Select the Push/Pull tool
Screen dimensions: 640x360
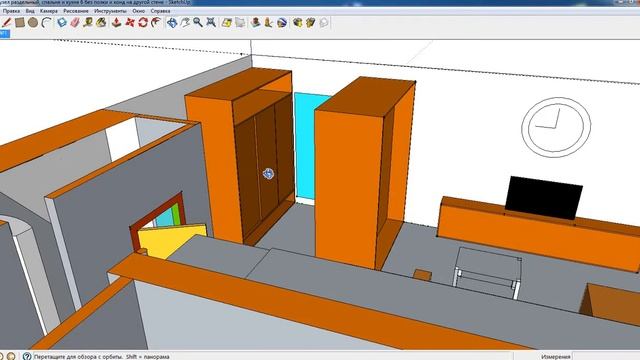pos(117,22)
